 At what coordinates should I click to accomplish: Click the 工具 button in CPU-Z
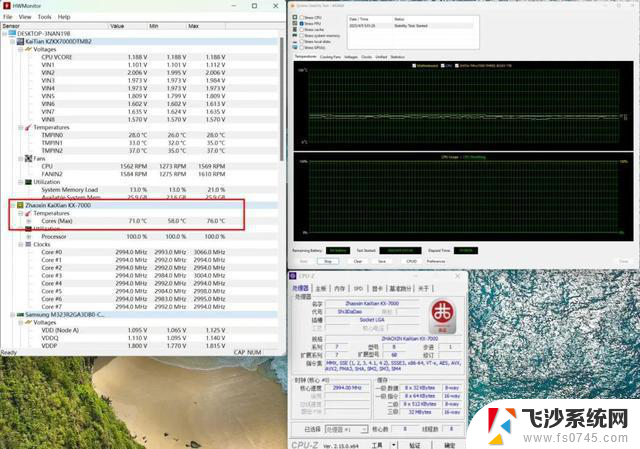tap(377, 445)
